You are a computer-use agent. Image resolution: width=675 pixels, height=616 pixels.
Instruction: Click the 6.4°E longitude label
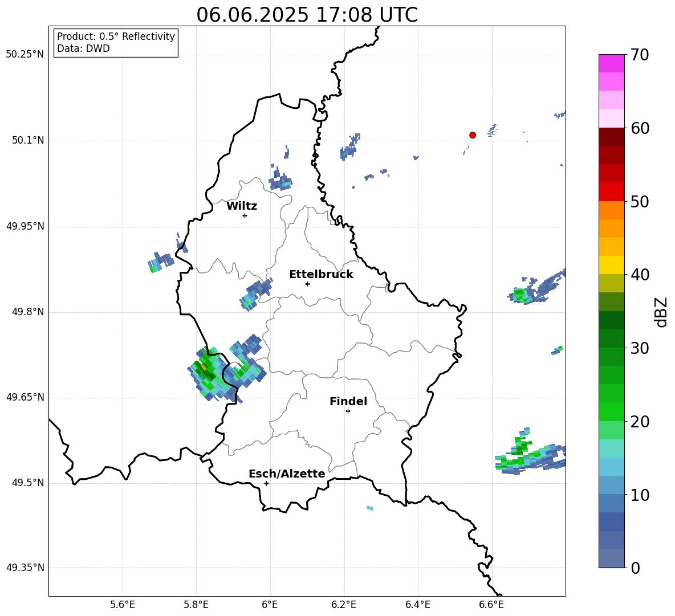pyautogui.click(x=417, y=605)
